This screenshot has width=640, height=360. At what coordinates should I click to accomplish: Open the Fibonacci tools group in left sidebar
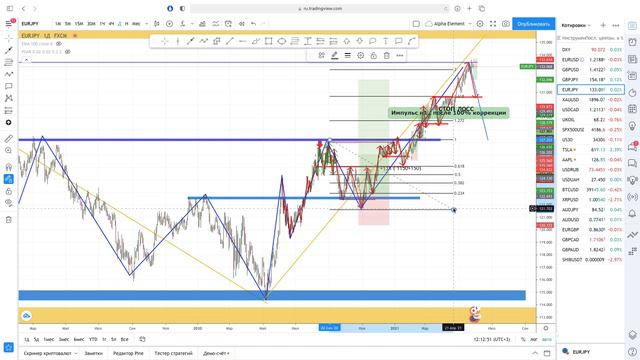click(x=9, y=62)
